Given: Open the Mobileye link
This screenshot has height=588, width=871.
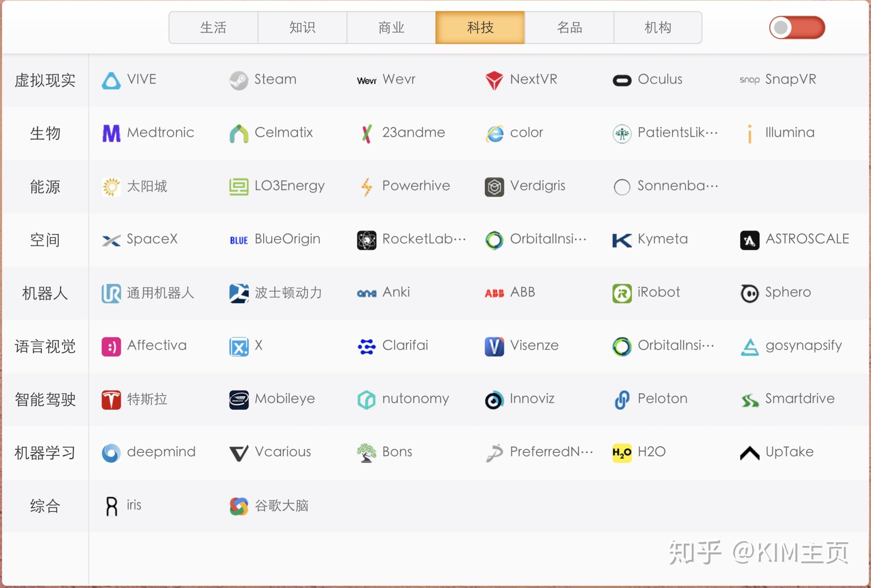Looking at the screenshot, I should (284, 399).
